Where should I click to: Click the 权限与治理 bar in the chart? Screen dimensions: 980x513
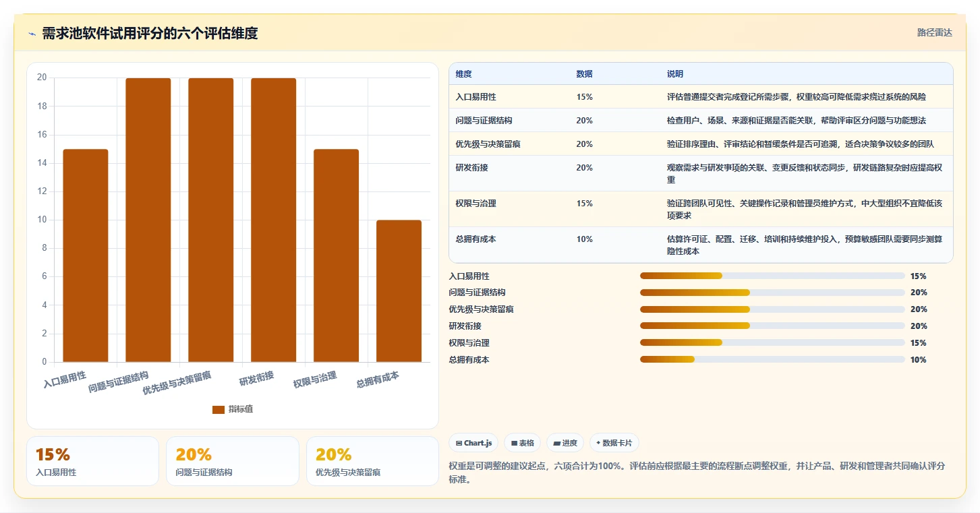coord(337,255)
